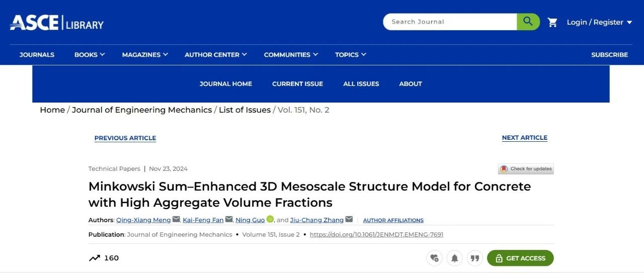The image size is (644, 273).
Task: Click the green search magnifier button
Action: [x=528, y=22]
